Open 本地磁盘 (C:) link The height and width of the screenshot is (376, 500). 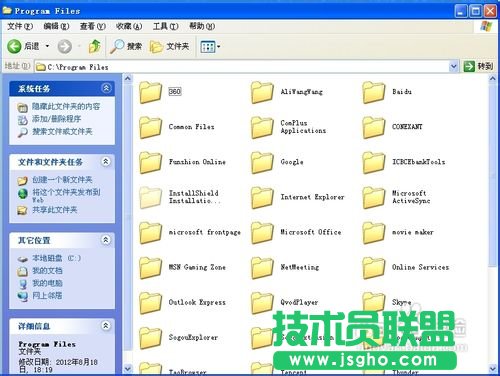[56, 258]
